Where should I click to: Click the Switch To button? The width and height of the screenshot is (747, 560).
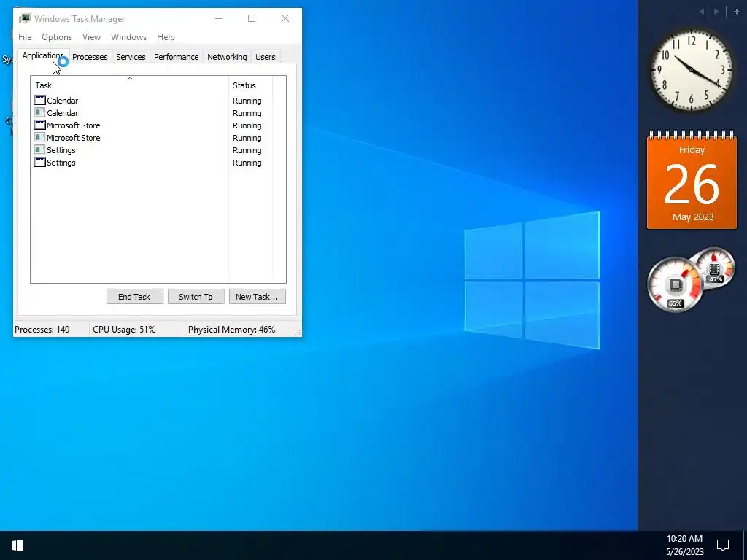[196, 297]
